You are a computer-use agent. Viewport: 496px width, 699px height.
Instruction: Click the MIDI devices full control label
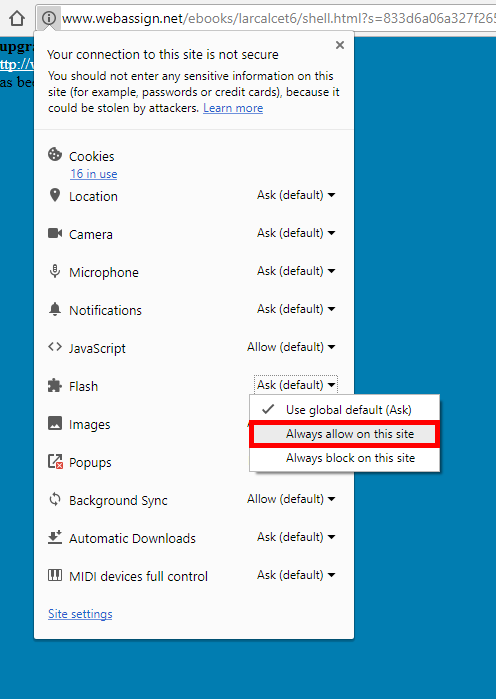[x=139, y=576]
